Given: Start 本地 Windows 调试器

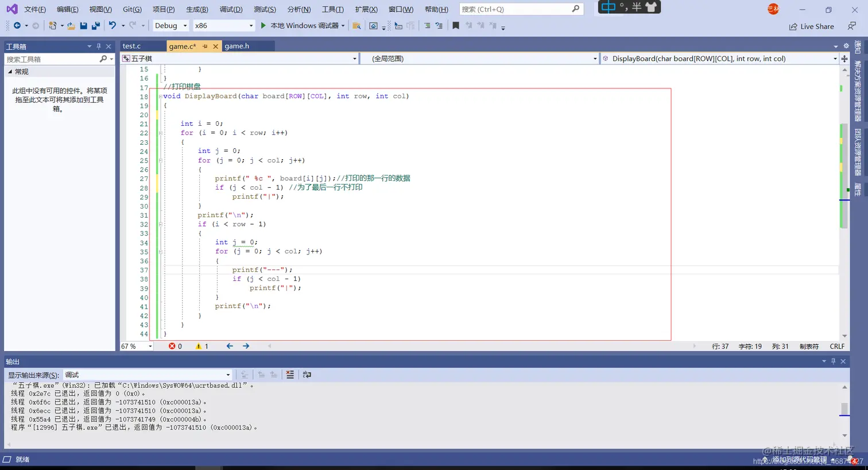Looking at the screenshot, I should point(302,25).
